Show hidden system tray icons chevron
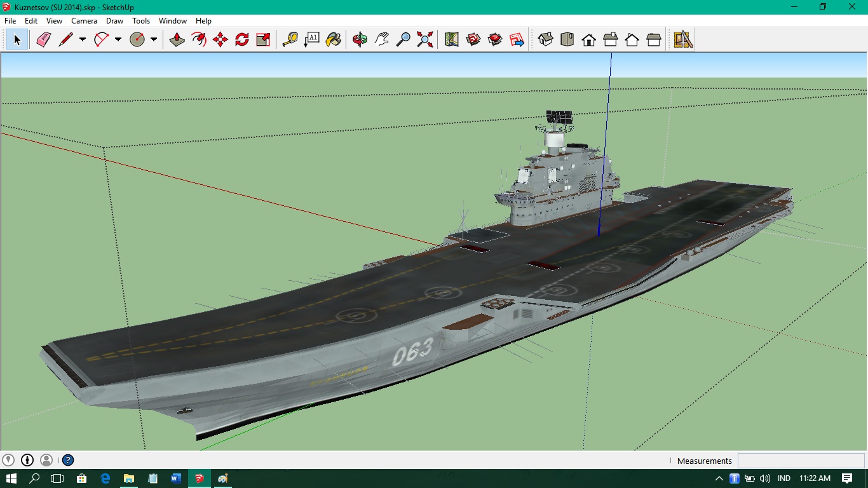The image size is (868, 488). [x=719, y=478]
